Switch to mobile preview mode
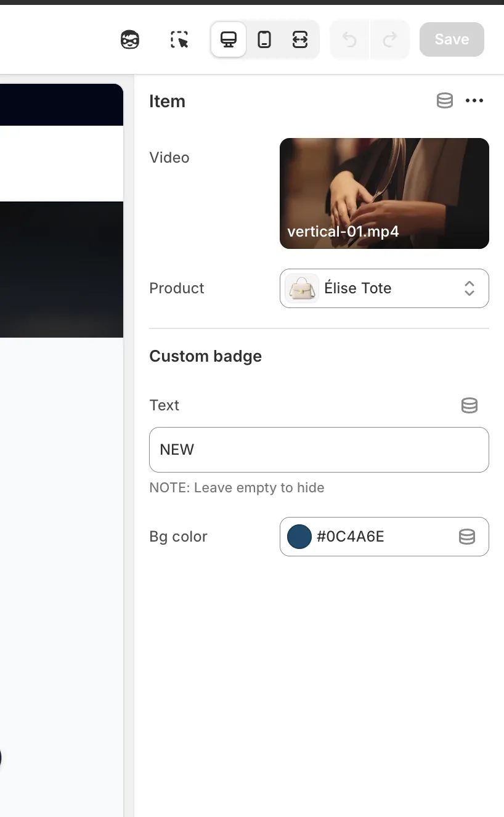This screenshot has height=817, width=504. [x=264, y=40]
